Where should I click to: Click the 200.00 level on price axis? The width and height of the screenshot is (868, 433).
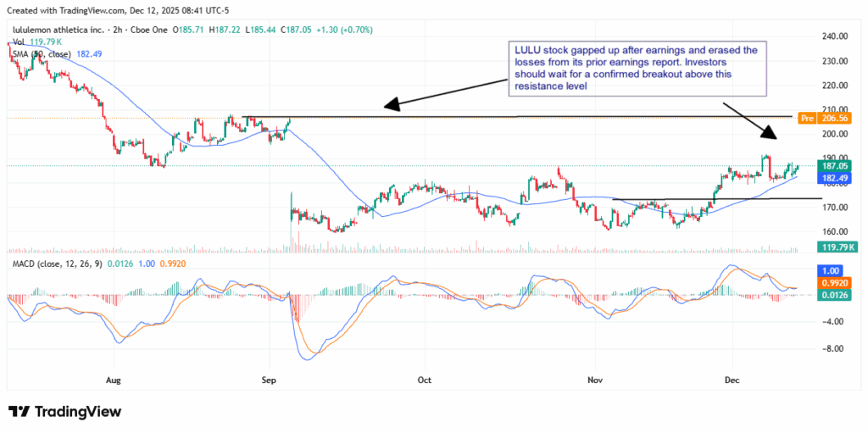(x=835, y=134)
